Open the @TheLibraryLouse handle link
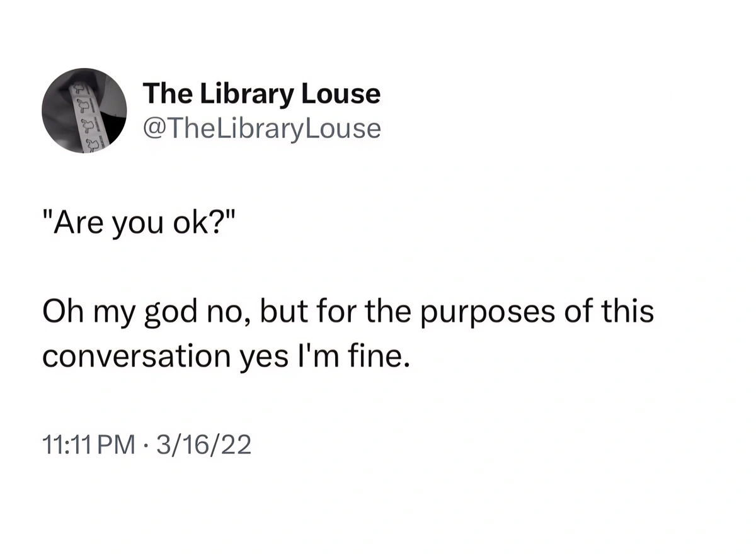The image size is (756, 556). [x=262, y=128]
